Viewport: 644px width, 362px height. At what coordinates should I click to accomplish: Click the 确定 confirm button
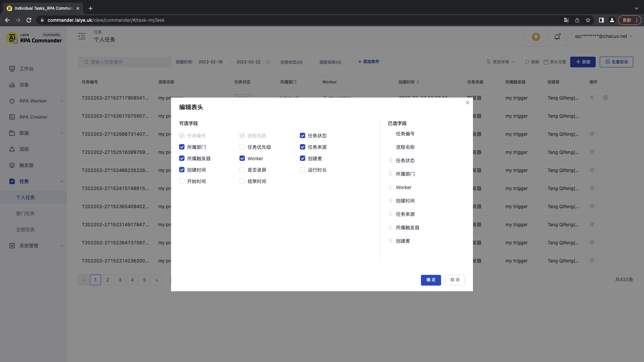[x=431, y=280]
